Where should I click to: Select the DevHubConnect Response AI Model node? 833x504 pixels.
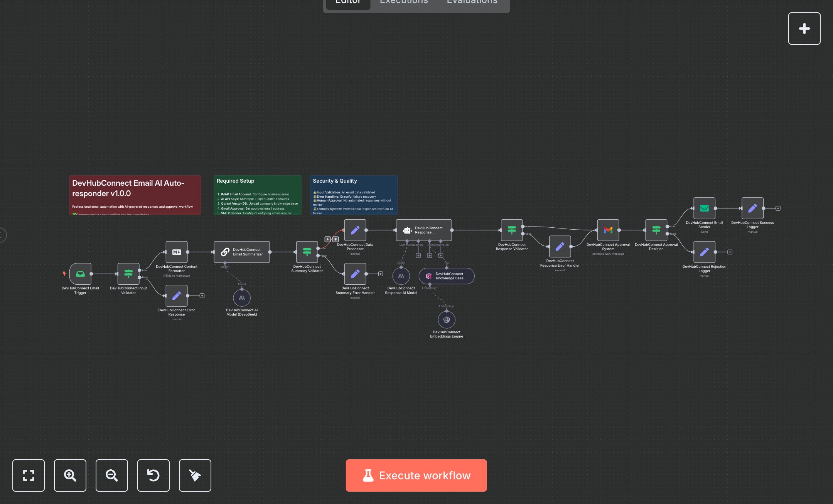pyautogui.click(x=401, y=276)
